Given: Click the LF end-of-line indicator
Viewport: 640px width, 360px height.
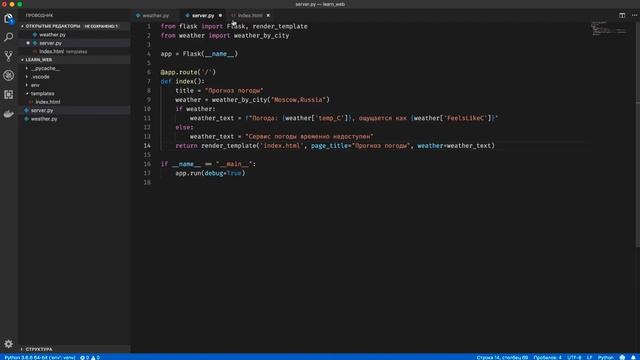Looking at the screenshot, I should pos(589,357).
